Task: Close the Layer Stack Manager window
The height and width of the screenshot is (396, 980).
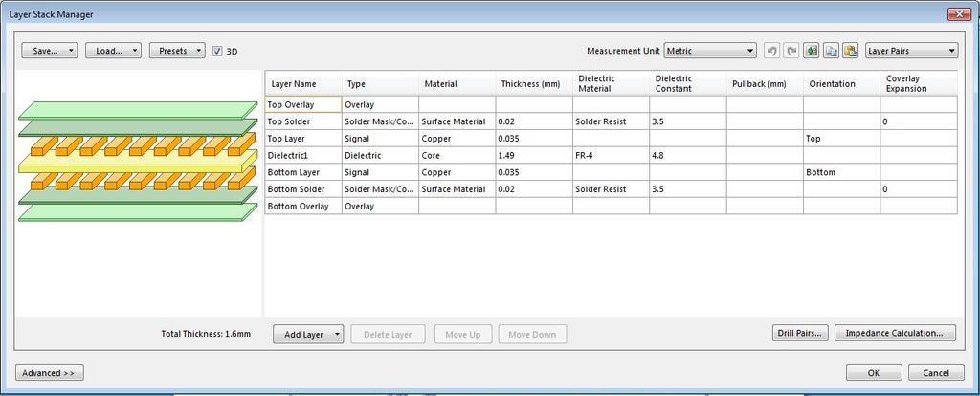Action: [959, 13]
